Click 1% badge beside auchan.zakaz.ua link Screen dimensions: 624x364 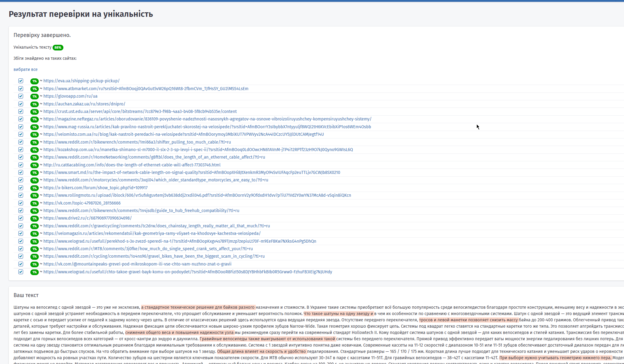pos(34,104)
